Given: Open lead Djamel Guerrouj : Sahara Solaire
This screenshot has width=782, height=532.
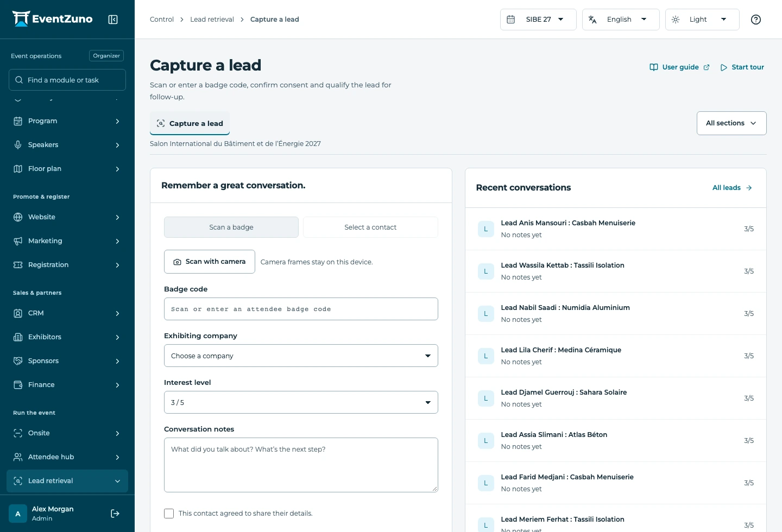Looking at the screenshot, I should point(616,398).
